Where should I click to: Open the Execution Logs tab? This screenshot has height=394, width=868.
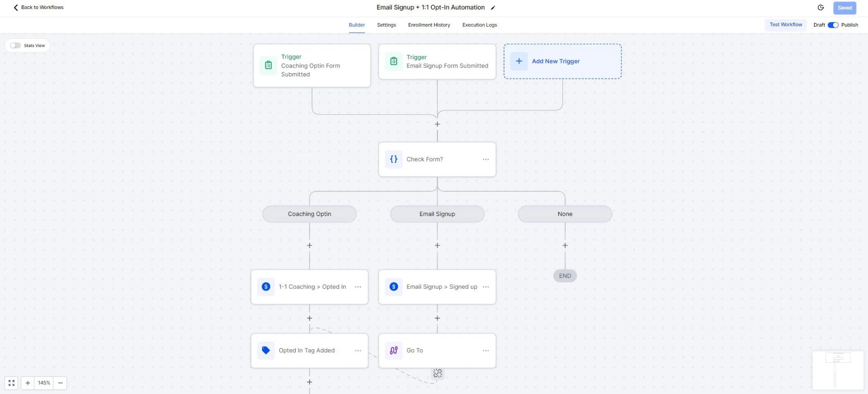pos(480,25)
